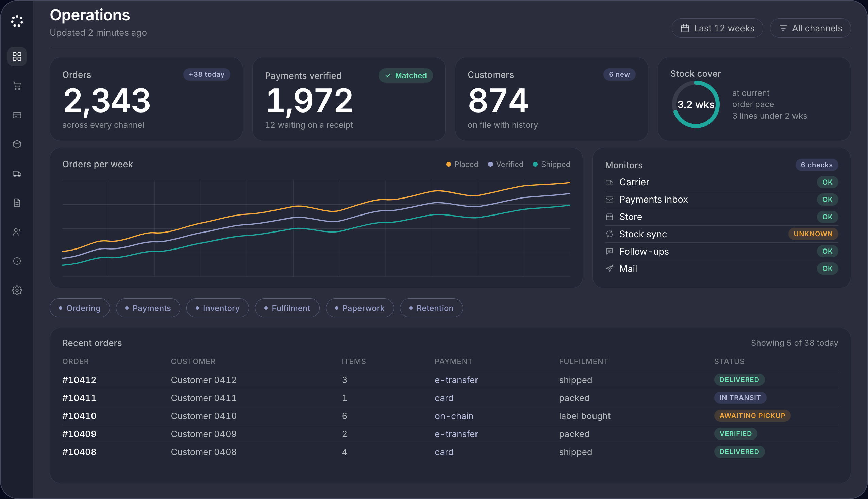Sort by the PAYMENT column header
This screenshot has height=499, width=868.
[x=453, y=361]
